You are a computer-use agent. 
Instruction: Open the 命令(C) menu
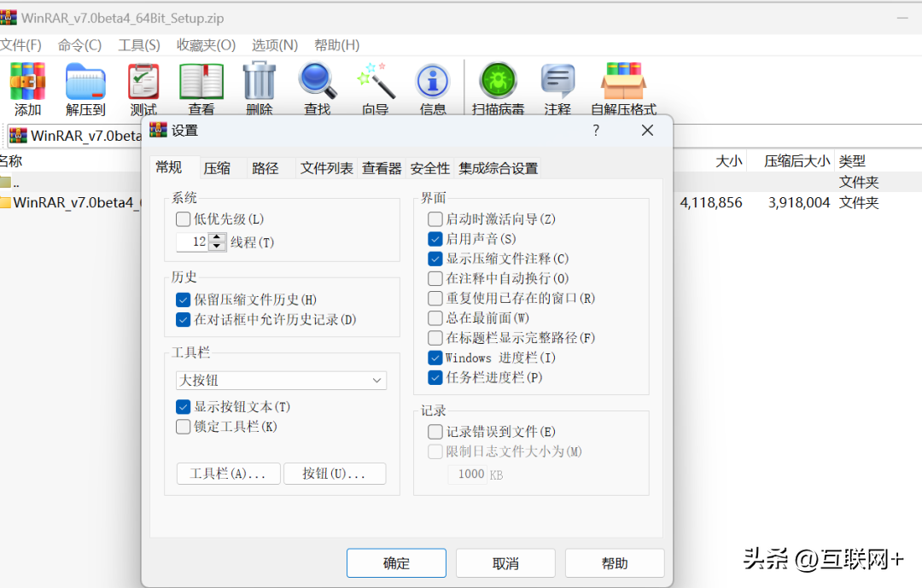tap(79, 45)
